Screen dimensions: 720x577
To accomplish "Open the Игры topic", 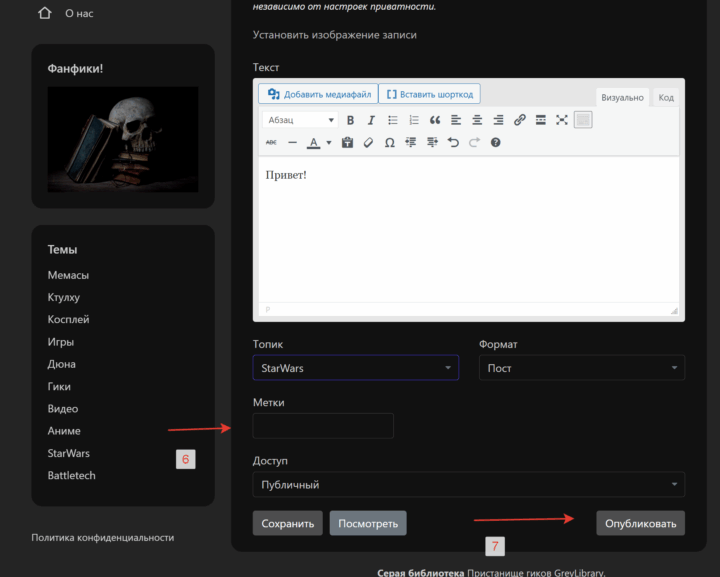I will 61,342.
